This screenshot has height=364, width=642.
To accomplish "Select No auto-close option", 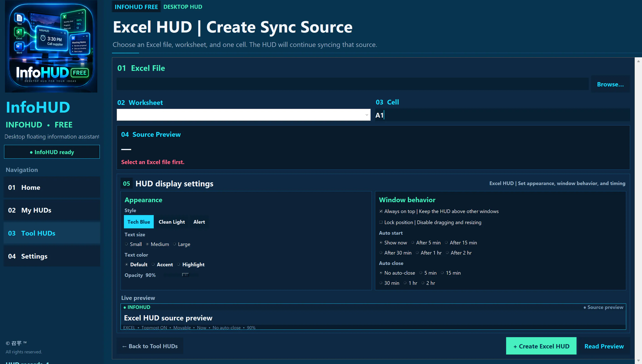I will click(x=397, y=273).
